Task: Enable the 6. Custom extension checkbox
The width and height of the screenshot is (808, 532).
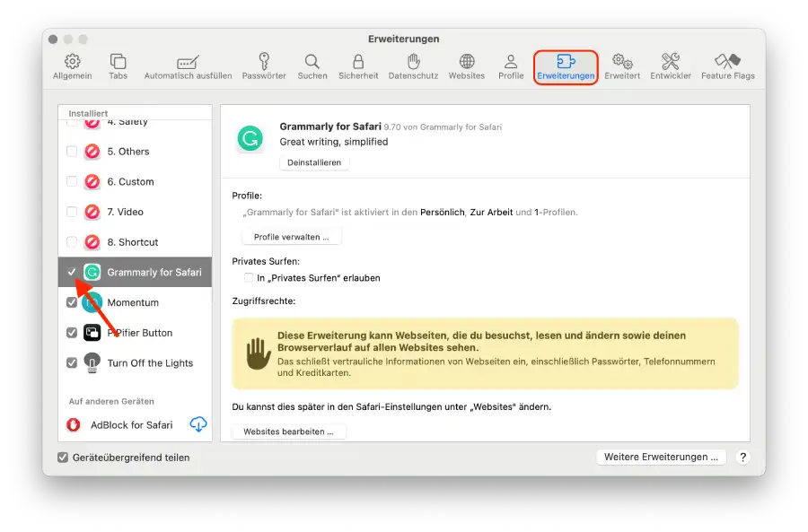Action: (x=72, y=182)
